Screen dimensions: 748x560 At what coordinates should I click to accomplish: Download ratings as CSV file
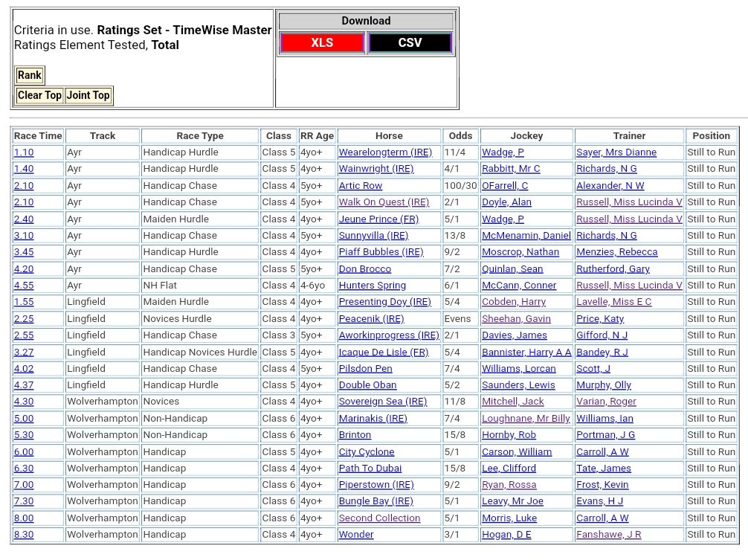tap(410, 43)
